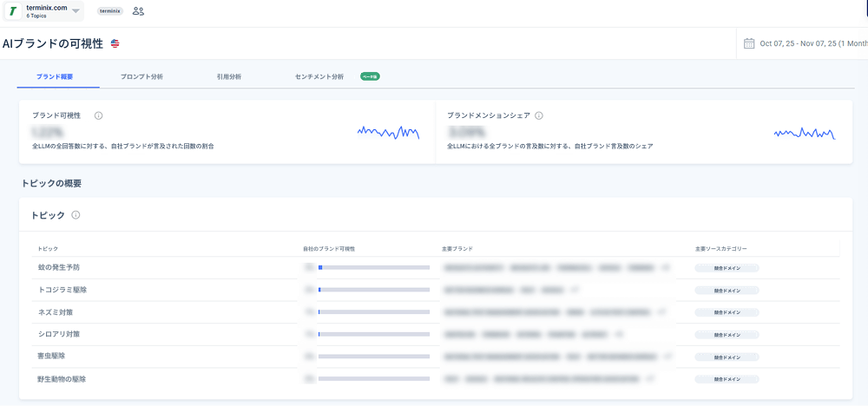Select the terminix tag chip
868x406 pixels.
pyautogui.click(x=110, y=11)
